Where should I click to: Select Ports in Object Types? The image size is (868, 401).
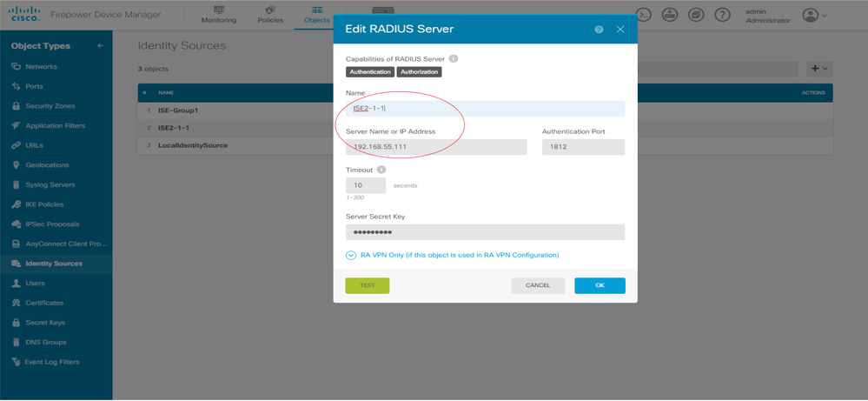34,86
